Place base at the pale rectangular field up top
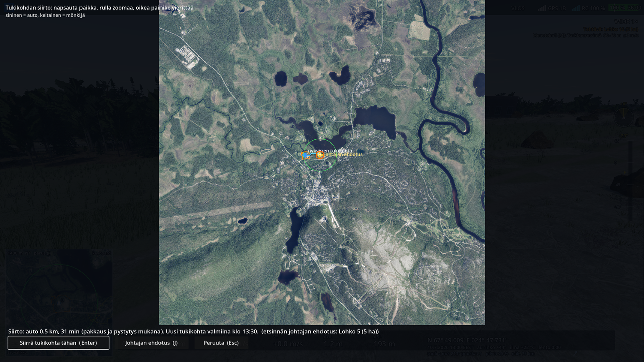The width and height of the screenshot is (644, 362). pyautogui.click(x=419, y=30)
